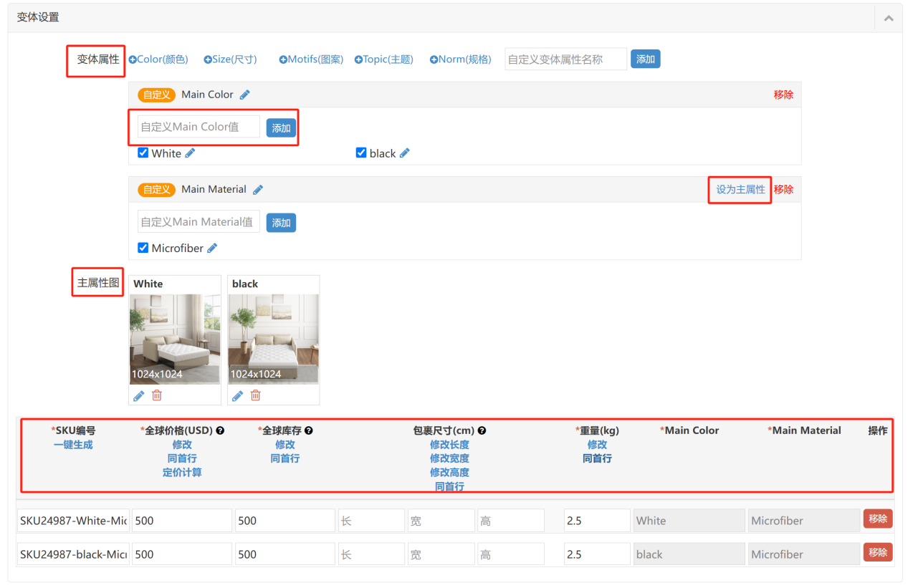908x588 pixels.
Task: Add the Size(尺寸) variant attribute
Action: tap(230, 59)
